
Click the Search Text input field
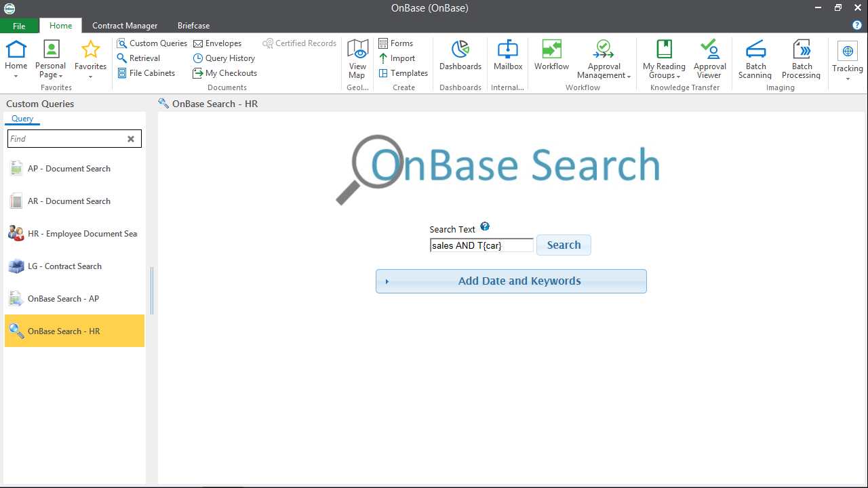coord(481,245)
